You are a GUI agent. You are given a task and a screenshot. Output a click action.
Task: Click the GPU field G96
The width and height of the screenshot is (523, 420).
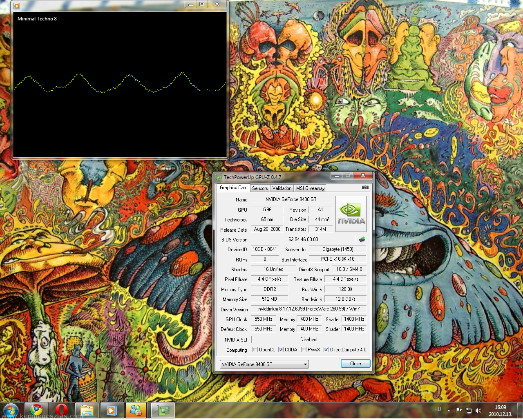pos(267,210)
